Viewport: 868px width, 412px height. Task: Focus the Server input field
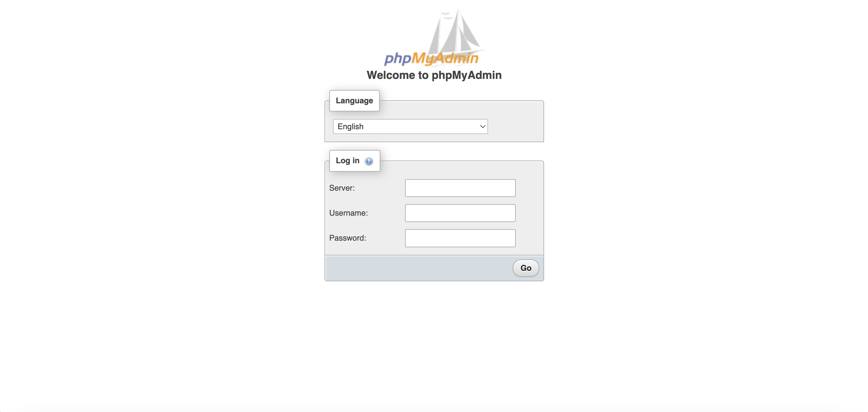(x=460, y=188)
